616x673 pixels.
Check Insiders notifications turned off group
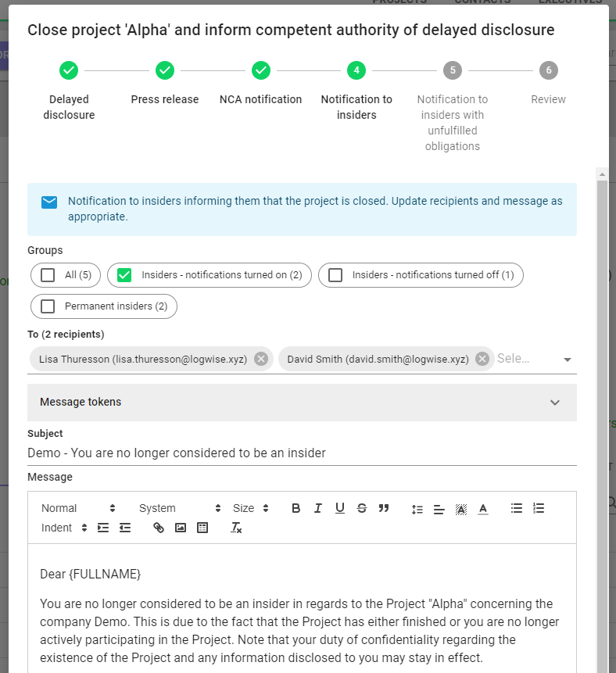coord(335,274)
